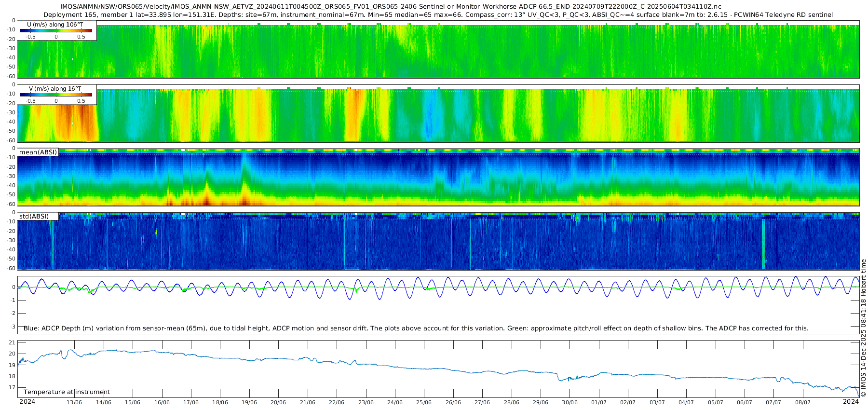
Task: Click the 2024 year label at bottom right
Action: tap(851, 402)
